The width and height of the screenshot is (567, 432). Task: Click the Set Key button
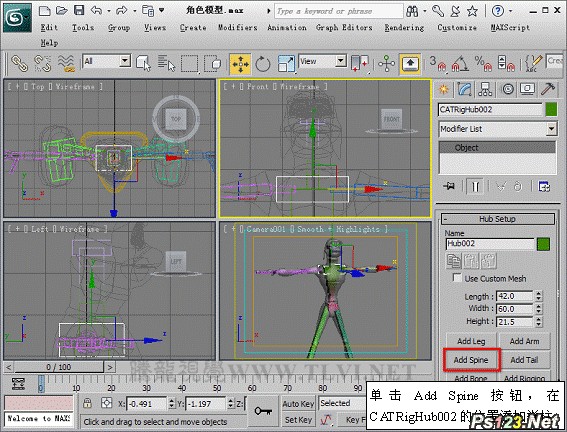click(x=298, y=420)
